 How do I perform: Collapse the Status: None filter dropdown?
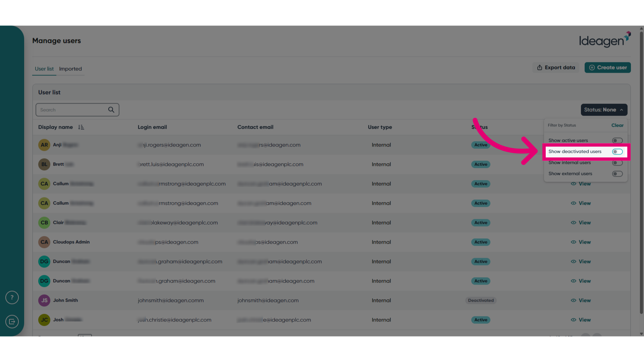(x=604, y=110)
